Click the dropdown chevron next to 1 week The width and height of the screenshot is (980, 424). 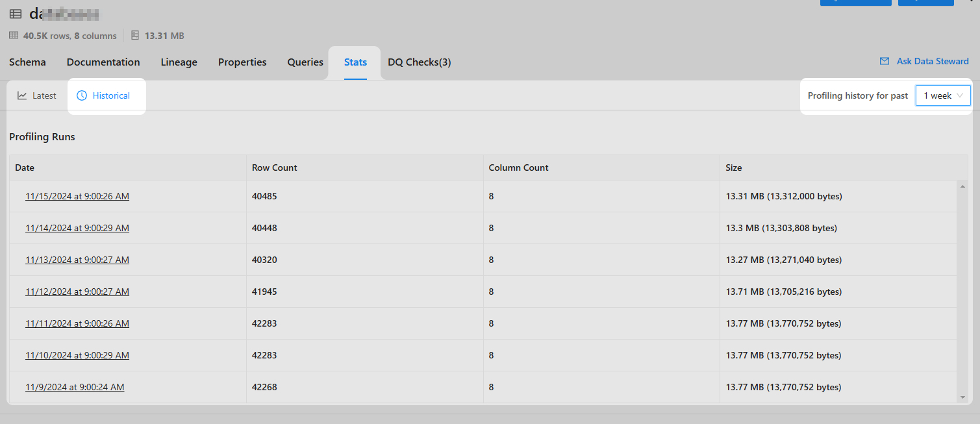click(960, 95)
